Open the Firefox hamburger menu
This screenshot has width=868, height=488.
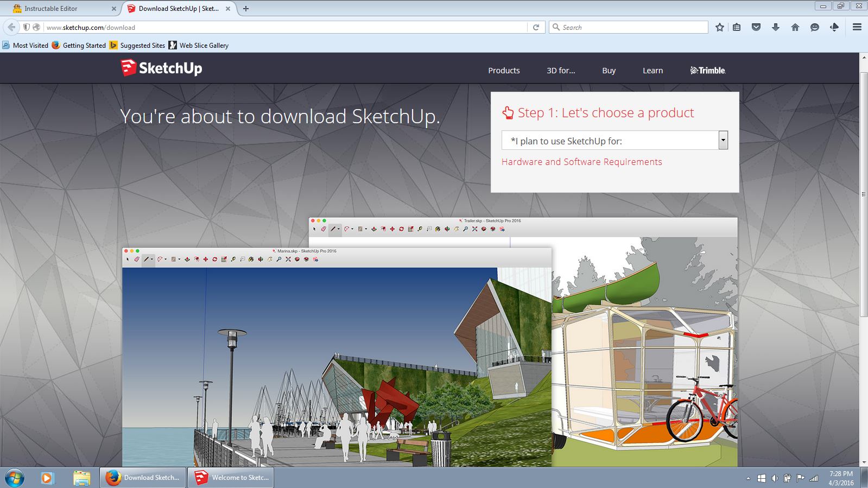coord(857,27)
